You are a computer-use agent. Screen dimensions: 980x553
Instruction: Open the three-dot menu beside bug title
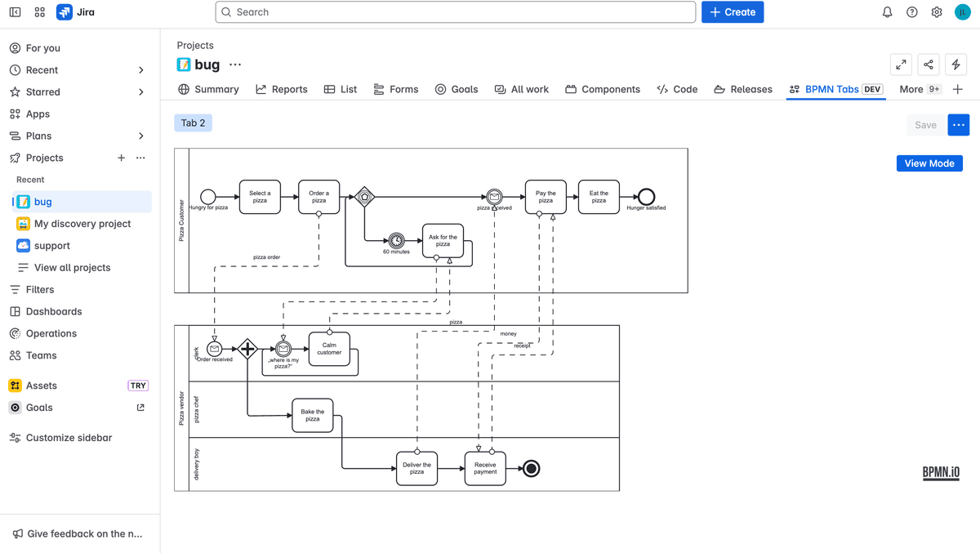[x=235, y=65]
